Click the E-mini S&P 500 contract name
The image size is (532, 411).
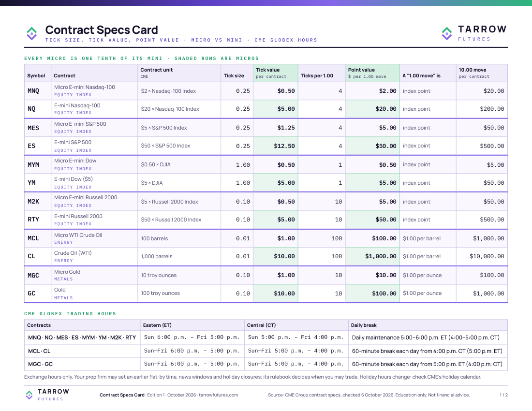click(x=73, y=143)
